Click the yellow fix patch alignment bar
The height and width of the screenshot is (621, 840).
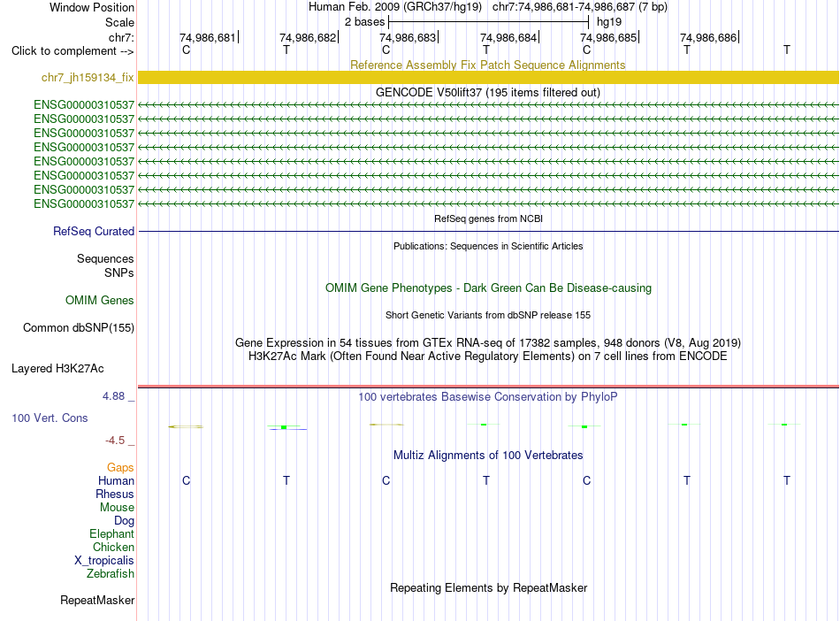pos(488,78)
